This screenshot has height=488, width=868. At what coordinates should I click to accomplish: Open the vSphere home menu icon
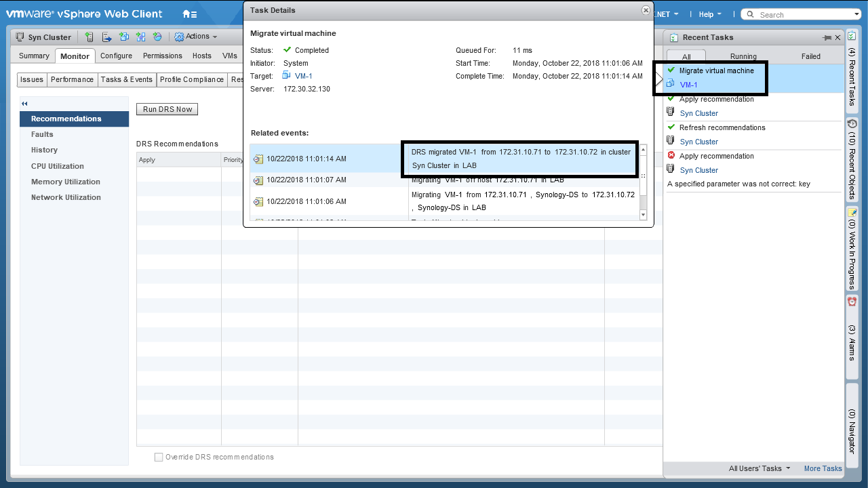[x=189, y=14]
